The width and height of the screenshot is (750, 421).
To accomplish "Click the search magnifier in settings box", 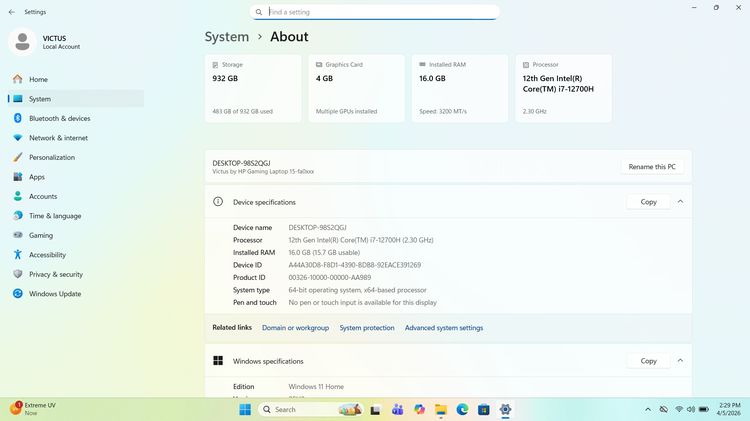I will 259,12.
